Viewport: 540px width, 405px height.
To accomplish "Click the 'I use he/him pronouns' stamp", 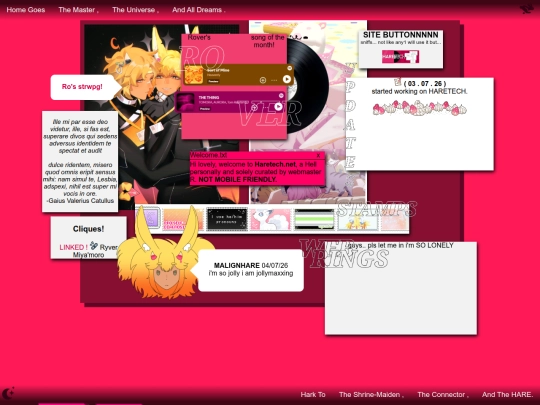I will (x=227, y=219).
